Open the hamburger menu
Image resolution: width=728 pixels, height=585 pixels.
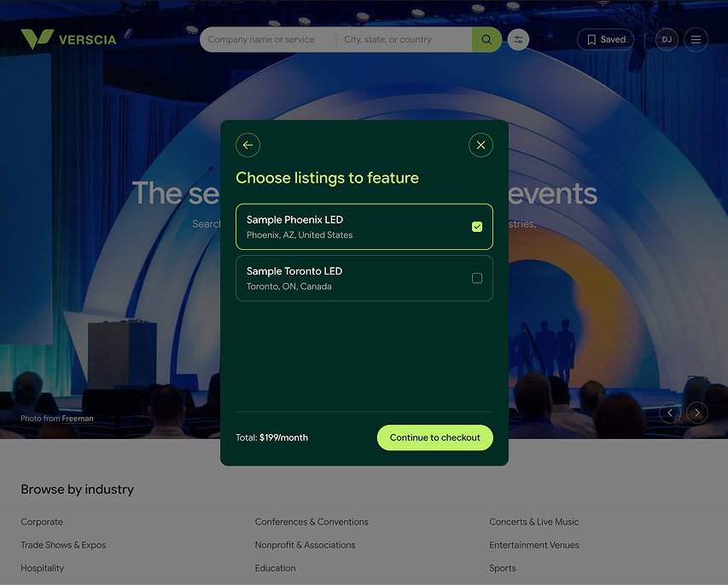(x=696, y=39)
